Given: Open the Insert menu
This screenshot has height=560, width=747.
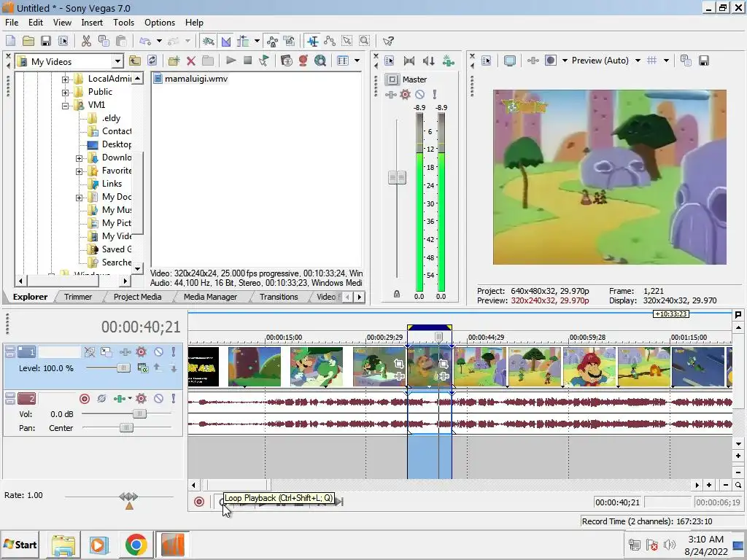Looking at the screenshot, I should 91,23.
